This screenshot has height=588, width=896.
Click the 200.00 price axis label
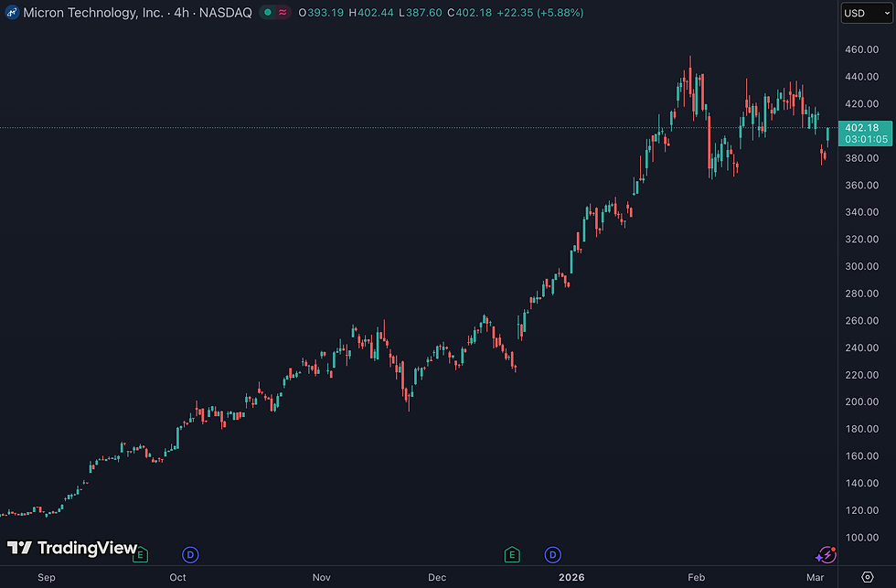pos(861,401)
